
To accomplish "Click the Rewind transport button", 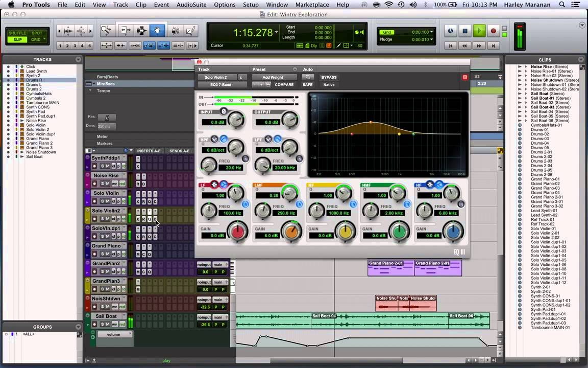I will coord(464,45).
